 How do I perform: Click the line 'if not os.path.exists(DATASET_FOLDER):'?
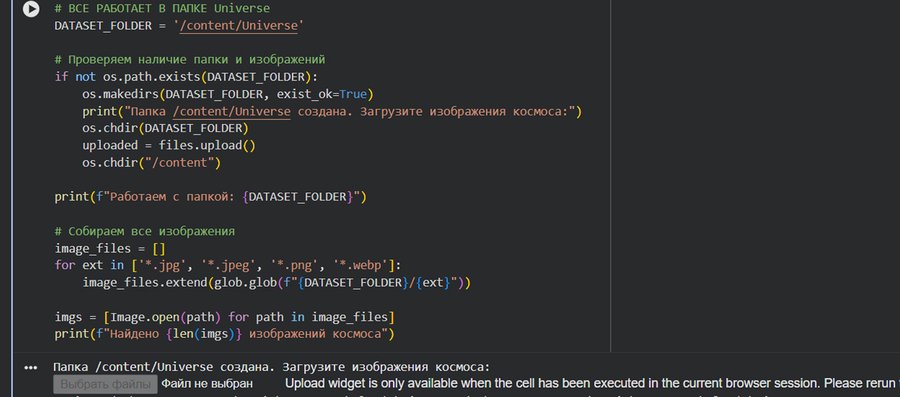point(186,77)
